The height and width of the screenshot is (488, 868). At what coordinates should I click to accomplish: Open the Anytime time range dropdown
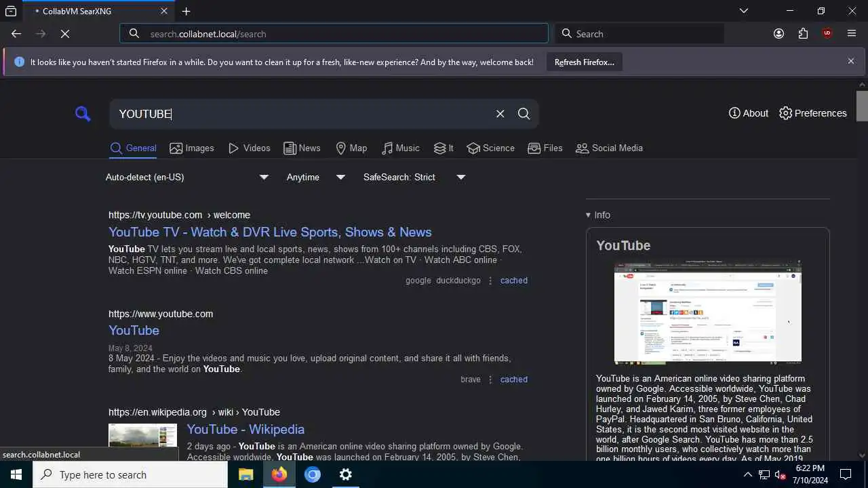316,177
